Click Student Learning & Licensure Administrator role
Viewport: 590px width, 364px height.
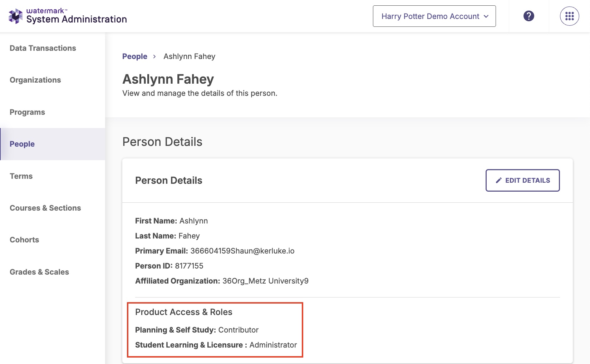(216, 345)
